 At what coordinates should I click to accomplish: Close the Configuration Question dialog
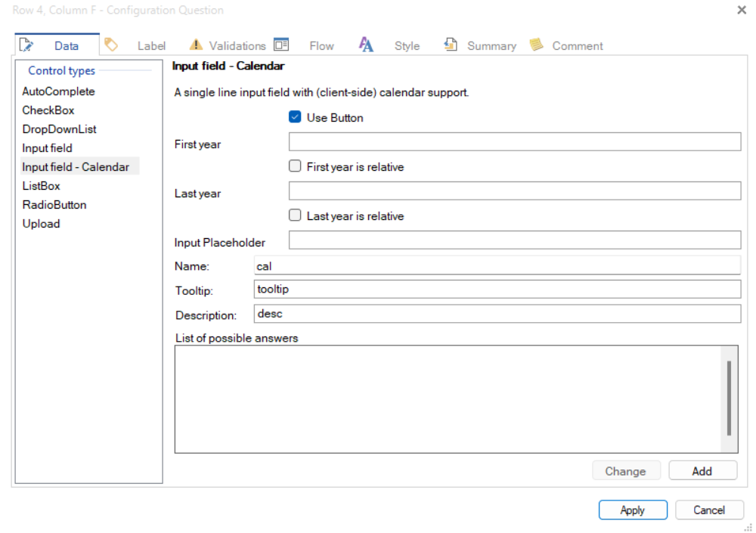742,10
